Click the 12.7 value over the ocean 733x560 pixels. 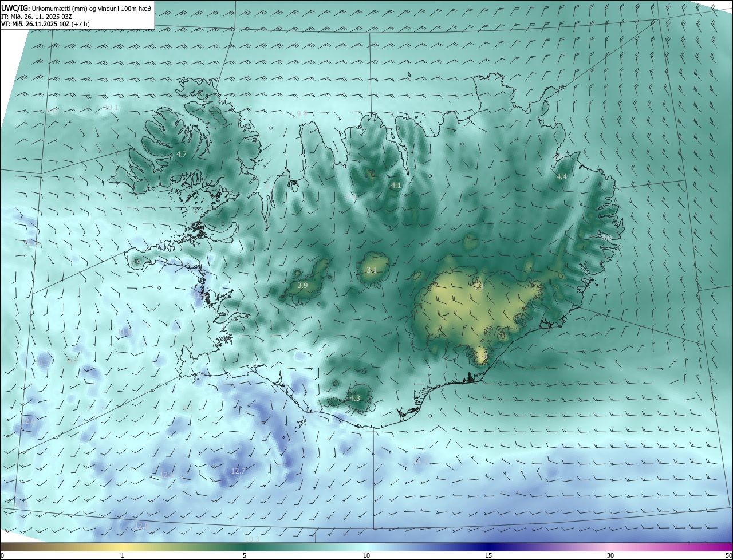point(238,471)
